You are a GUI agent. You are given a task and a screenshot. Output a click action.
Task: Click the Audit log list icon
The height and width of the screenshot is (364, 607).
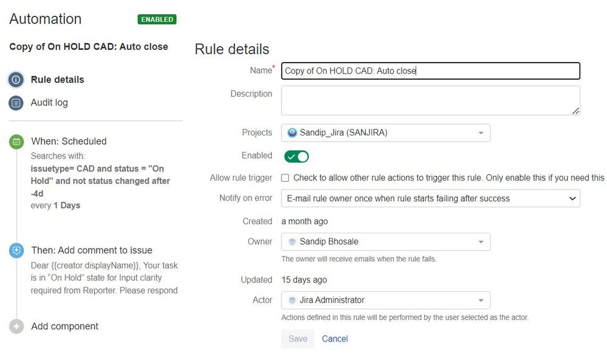16,103
